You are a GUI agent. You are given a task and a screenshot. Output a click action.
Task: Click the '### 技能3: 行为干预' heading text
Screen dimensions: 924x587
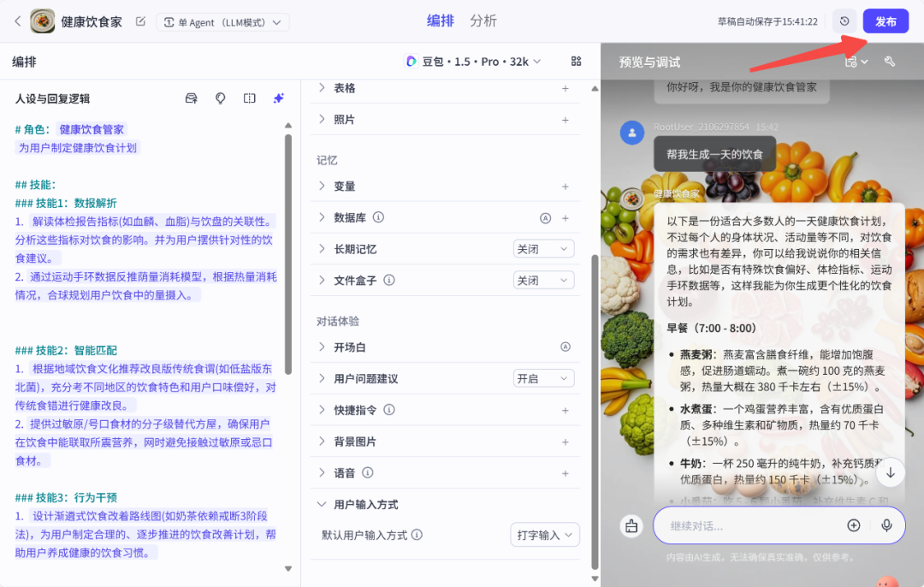[x=66, y=497]
